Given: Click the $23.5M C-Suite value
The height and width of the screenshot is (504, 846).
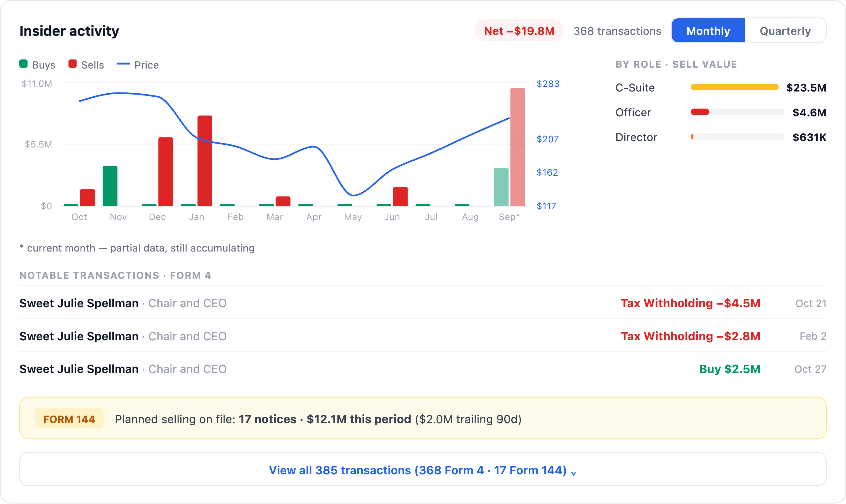Looking at the screenshot, I should (806, 88).
